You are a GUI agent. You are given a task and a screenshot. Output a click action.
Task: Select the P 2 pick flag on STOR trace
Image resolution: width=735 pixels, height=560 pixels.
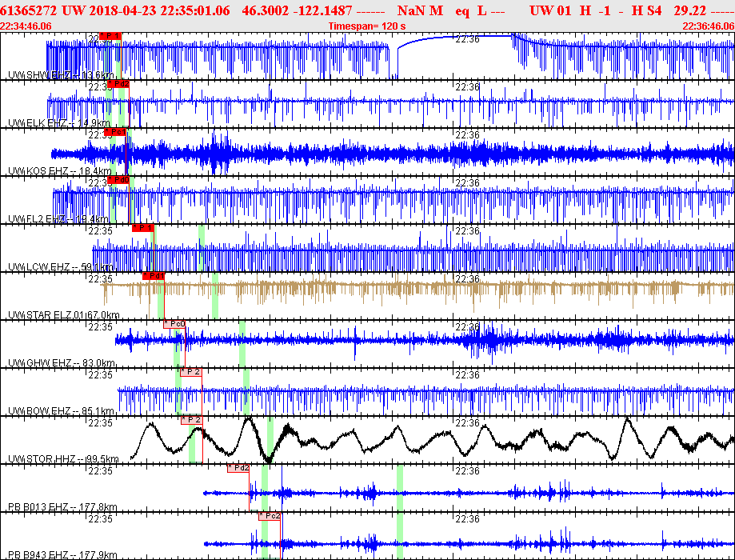coord(192,420)
